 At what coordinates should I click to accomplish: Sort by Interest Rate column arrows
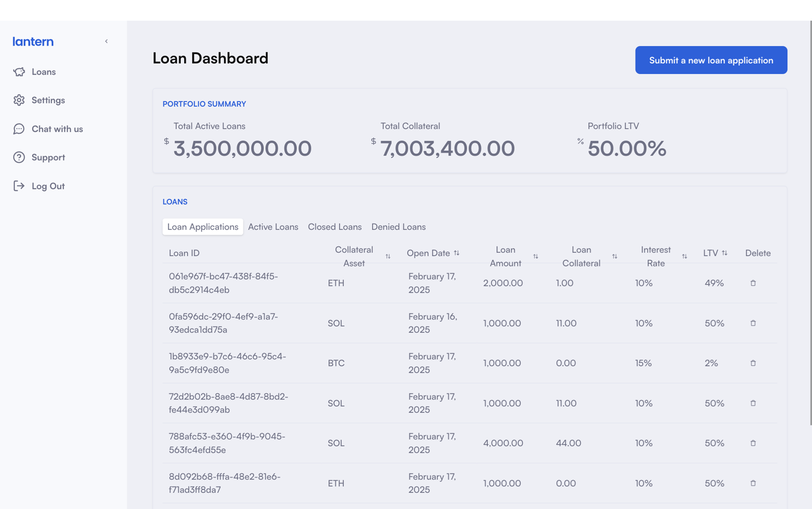coord(684,256)
